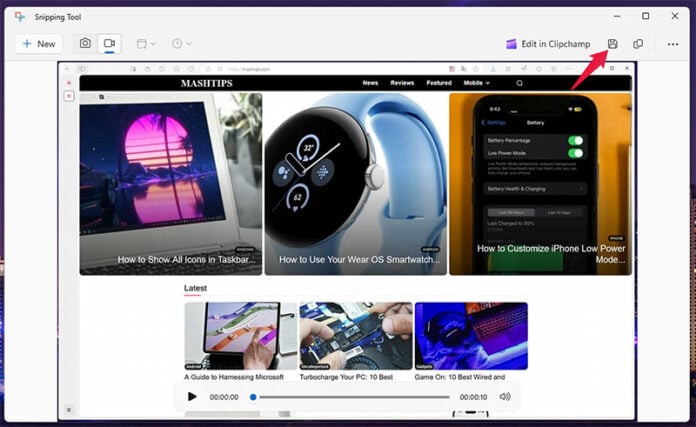This screenshot has height=427, width=696.
Task: Click the Save icon in toolbar
Action: [x=613, y=44]
